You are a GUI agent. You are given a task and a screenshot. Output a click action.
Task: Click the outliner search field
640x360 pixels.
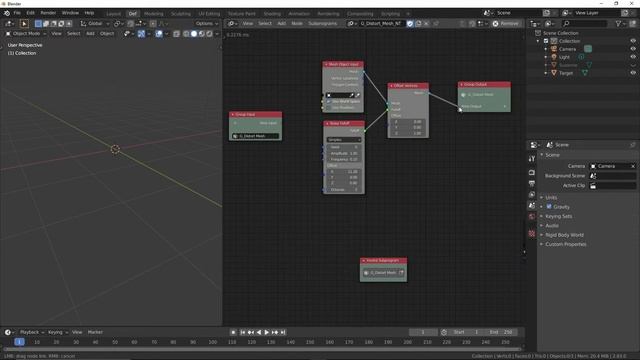(584, 24)
